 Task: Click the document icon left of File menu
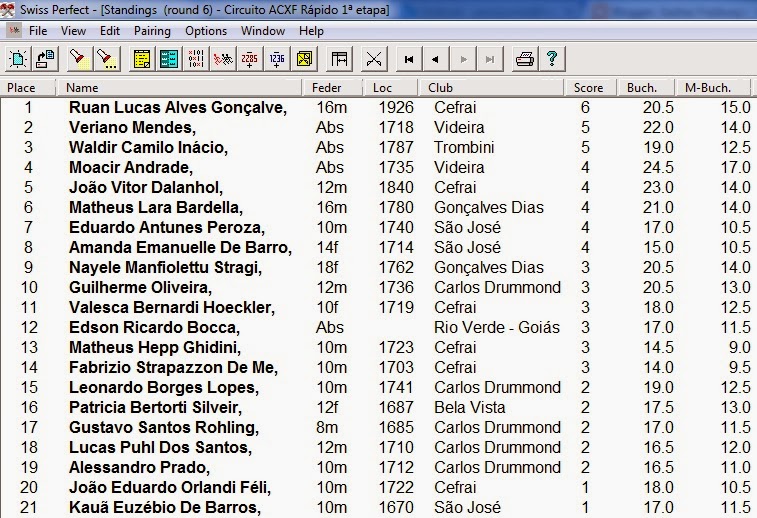tap(14, 31)
